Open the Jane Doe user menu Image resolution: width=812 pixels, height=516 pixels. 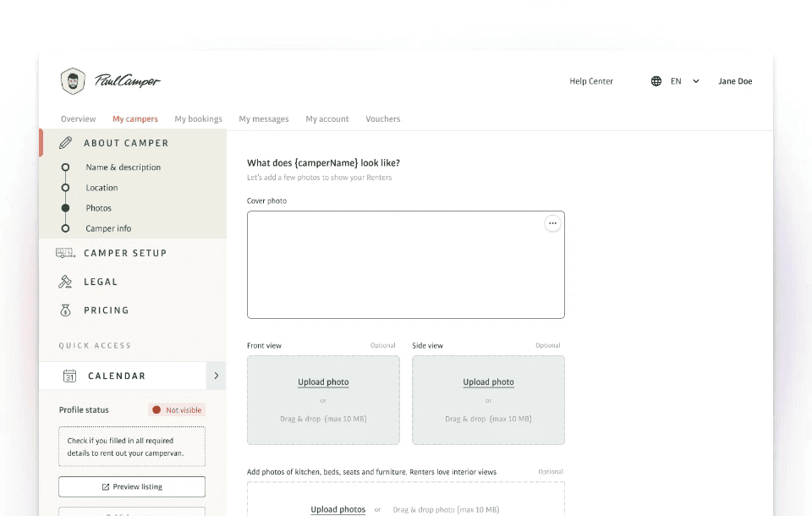point(735,81)
